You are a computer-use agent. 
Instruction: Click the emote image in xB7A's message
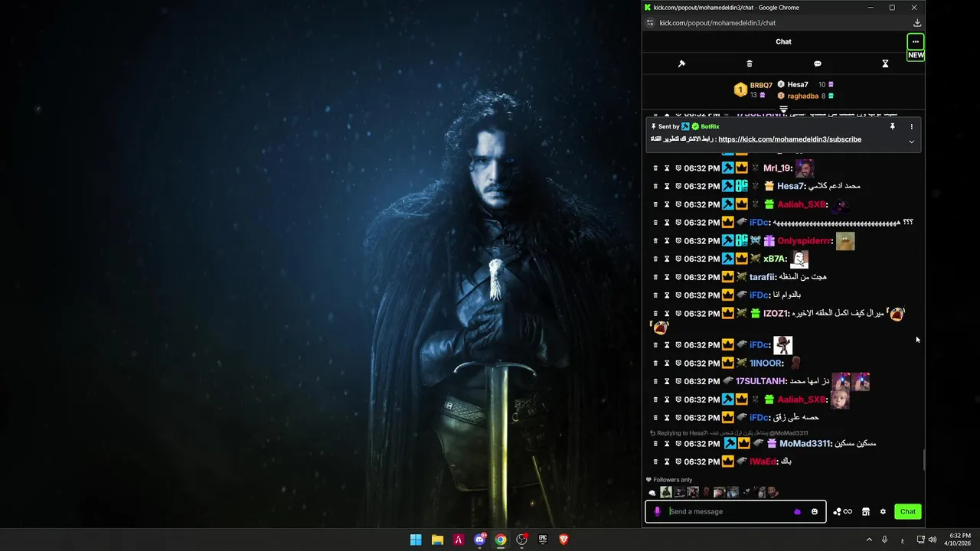point(800,259)
